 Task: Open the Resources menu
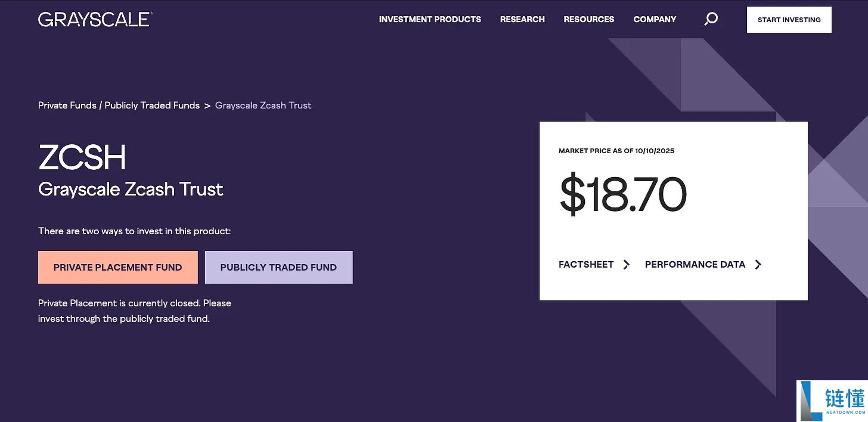(x=588, y=19)
